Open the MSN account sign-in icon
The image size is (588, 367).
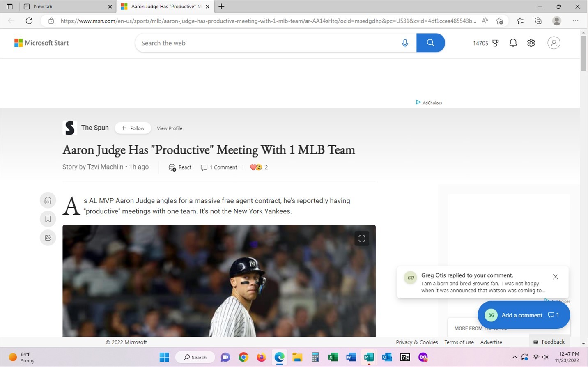pyautogui.click(x=554, y=43)
